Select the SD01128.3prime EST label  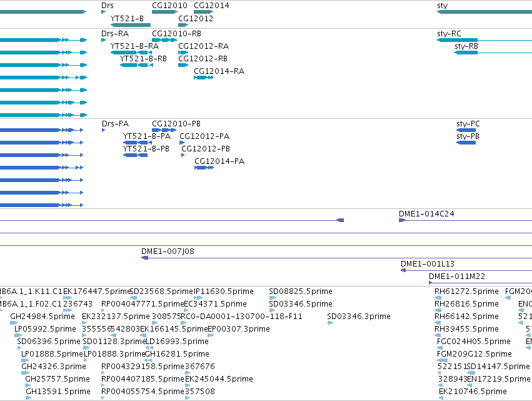[114, 342]
